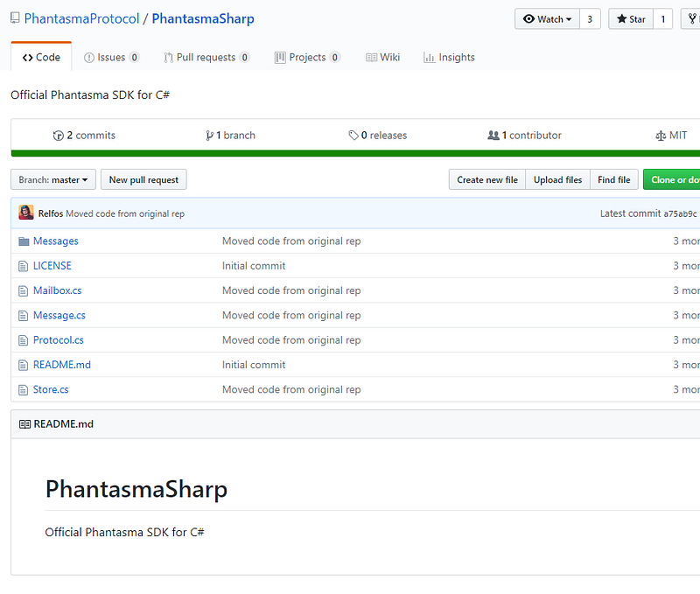This screenshot has height=594, width=700.
Task: Click the LICENSE file icon
Action: coord(24,267)
